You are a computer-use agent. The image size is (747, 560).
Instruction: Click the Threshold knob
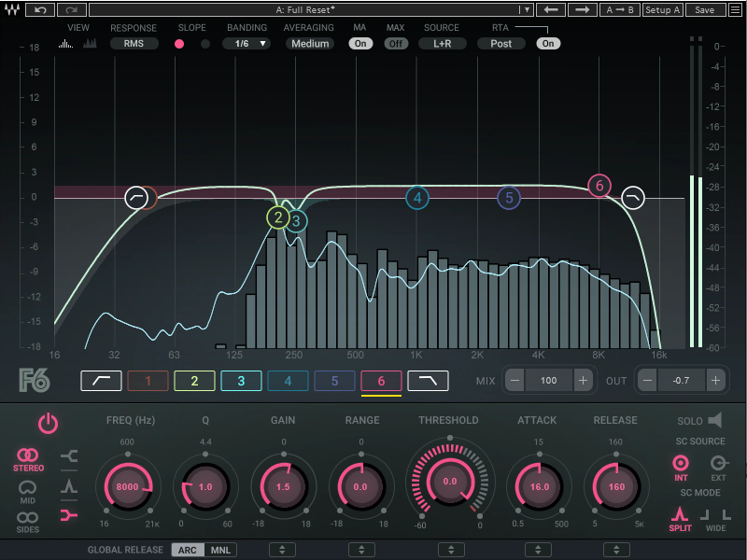[450, 482]
